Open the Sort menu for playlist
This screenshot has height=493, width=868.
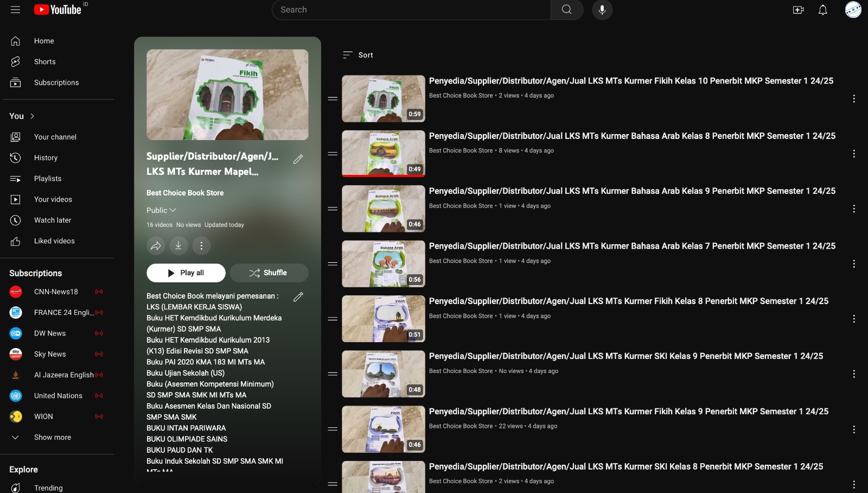pyautogui.click(x=358, y=55)
